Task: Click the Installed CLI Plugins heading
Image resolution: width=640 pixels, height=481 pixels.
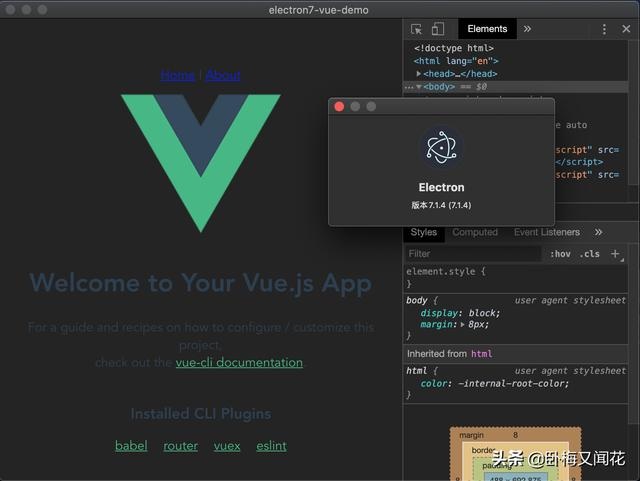Action: [x=201, y=414]
